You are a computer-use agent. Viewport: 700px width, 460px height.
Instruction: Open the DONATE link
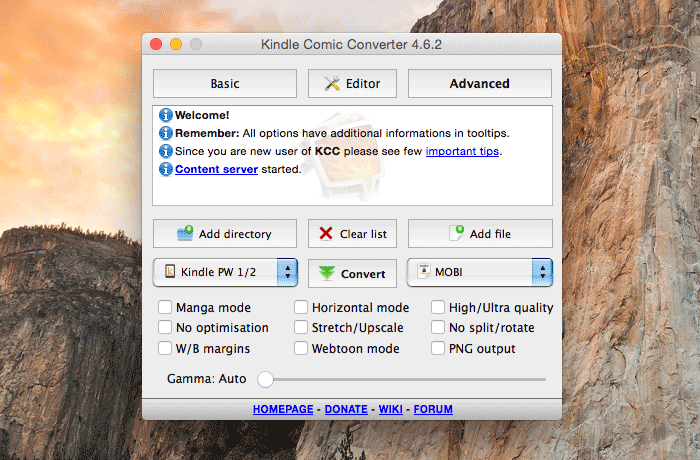346,409
